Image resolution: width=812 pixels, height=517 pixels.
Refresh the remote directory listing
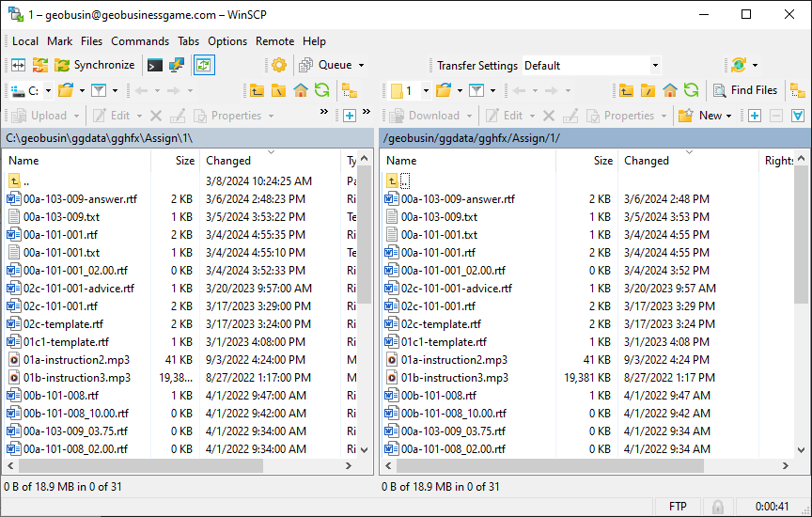pyautogui.click(x=691, y=90)
